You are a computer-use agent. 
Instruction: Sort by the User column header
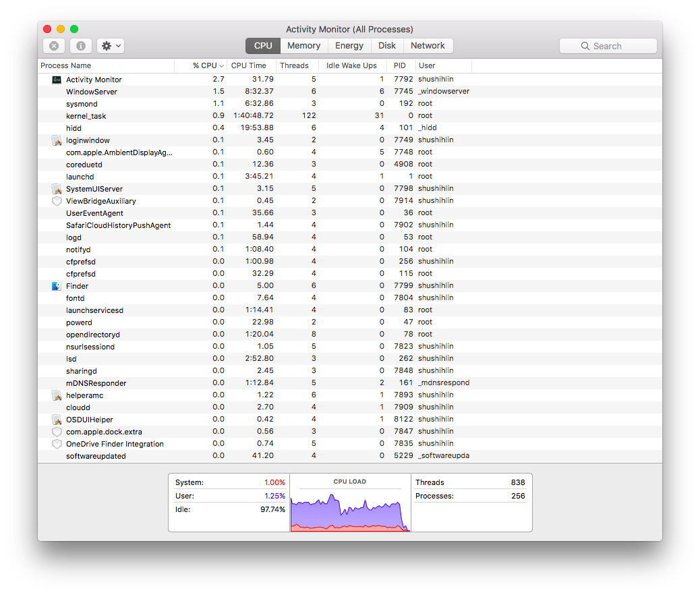point(443,65)
